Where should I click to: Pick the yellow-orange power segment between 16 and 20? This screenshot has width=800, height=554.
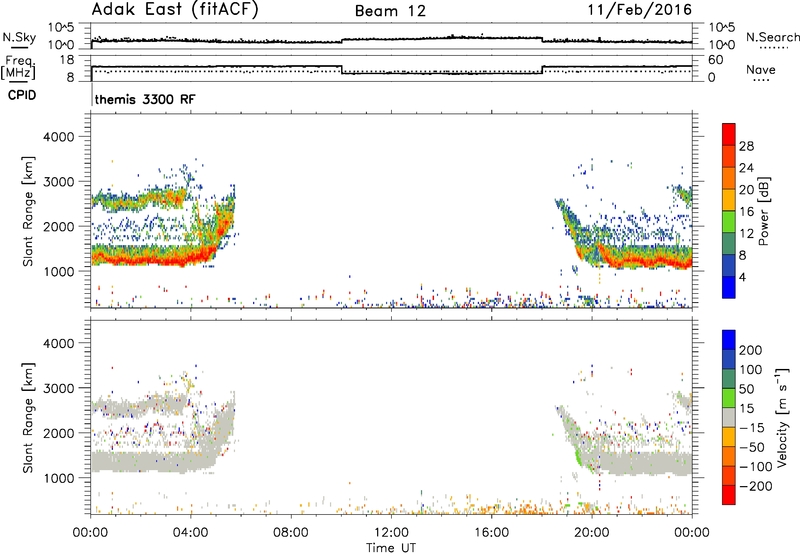coord(729,200)
